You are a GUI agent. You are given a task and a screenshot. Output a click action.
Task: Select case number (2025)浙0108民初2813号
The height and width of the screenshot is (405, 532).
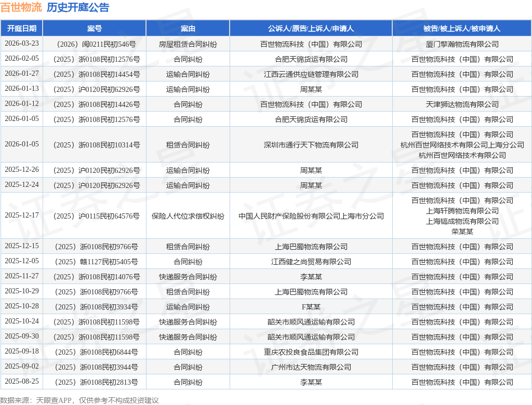click(96, 382)
